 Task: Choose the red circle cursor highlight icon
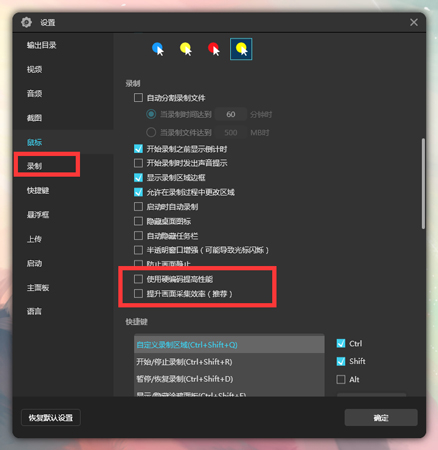tap(213, 49)
